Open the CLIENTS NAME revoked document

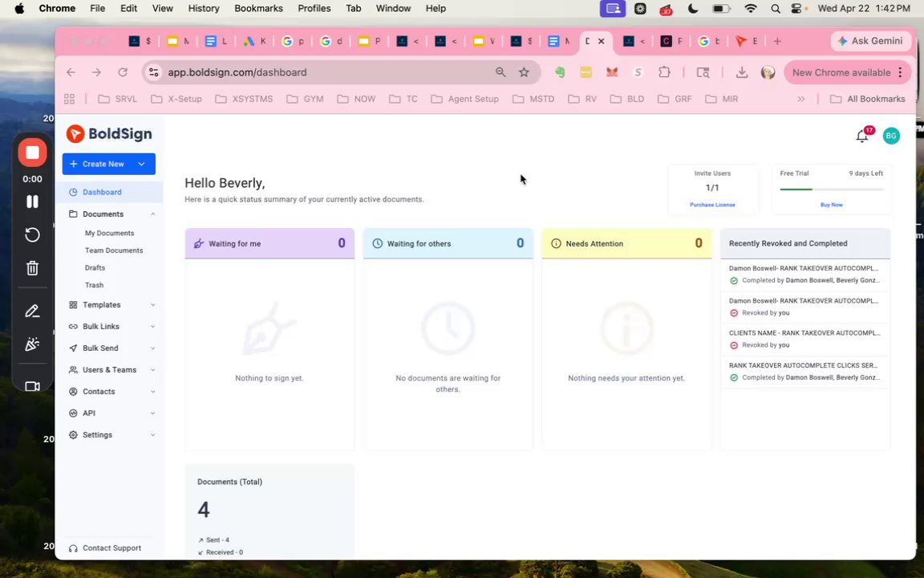(x=805, y=339)
